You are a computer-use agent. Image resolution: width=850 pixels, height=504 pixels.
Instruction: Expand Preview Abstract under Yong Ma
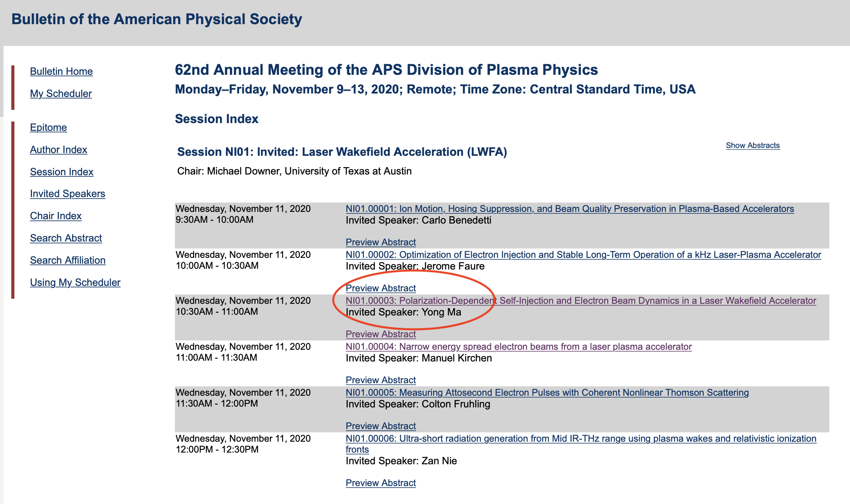381,334
